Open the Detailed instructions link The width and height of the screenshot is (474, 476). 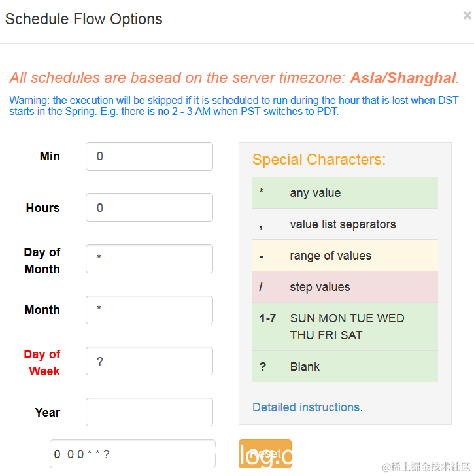(306, 407)
